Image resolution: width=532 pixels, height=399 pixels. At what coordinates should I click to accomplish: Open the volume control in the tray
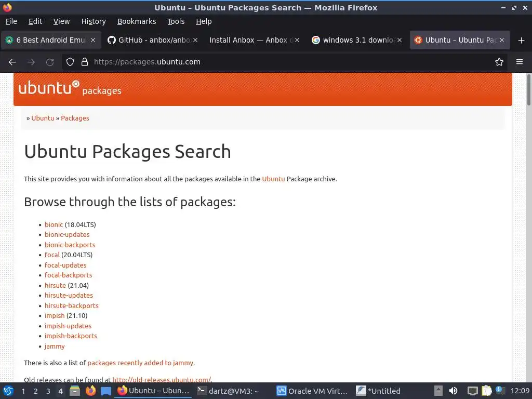[x=453, y=391]
